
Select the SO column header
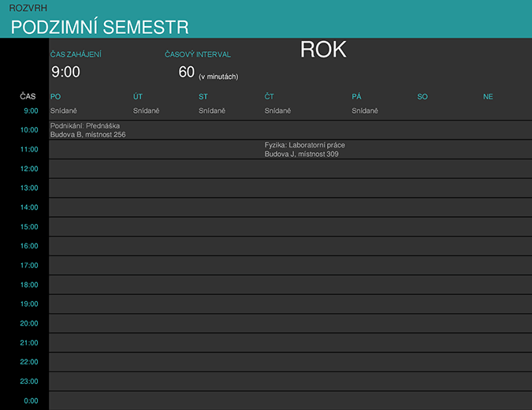coord(422,96)
